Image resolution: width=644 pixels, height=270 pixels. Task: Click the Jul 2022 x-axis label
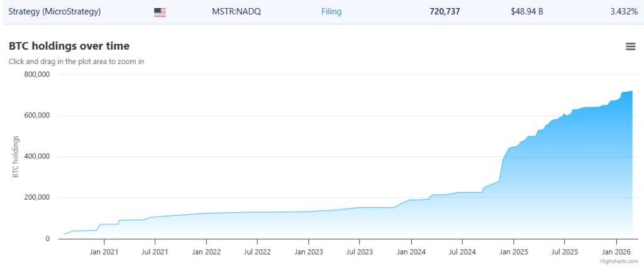click(257, 252)
